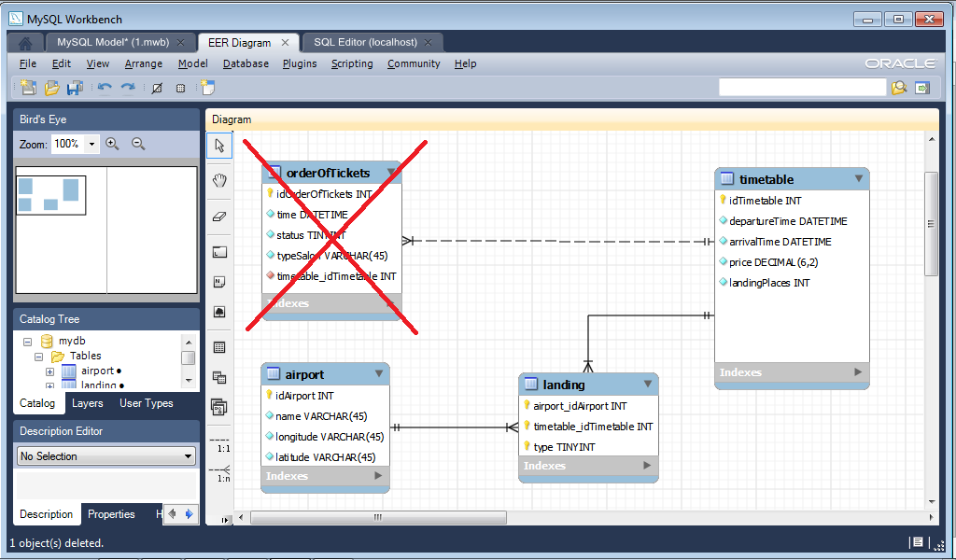Image resolution: width=956 pixels, height=560 pixels.
Task: Select the new View tool
Action: tap(219, 377)
